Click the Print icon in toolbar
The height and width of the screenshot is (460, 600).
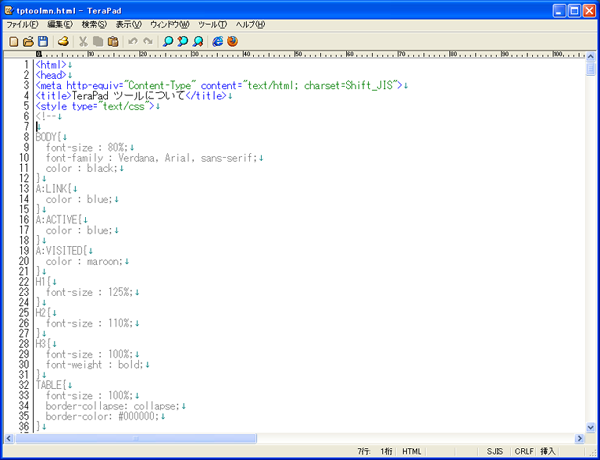coord(64,41)
